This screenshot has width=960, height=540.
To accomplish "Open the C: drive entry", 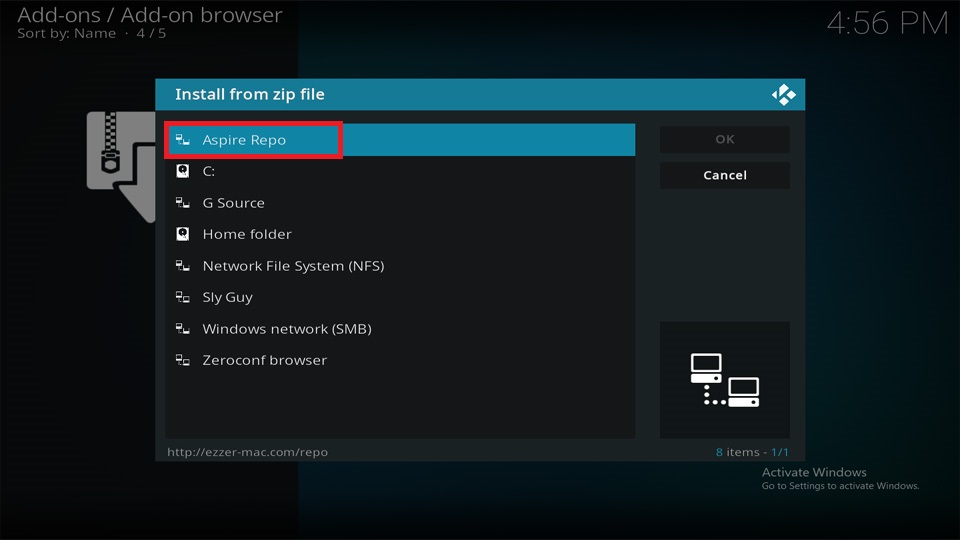I will [x=400, y=171].
